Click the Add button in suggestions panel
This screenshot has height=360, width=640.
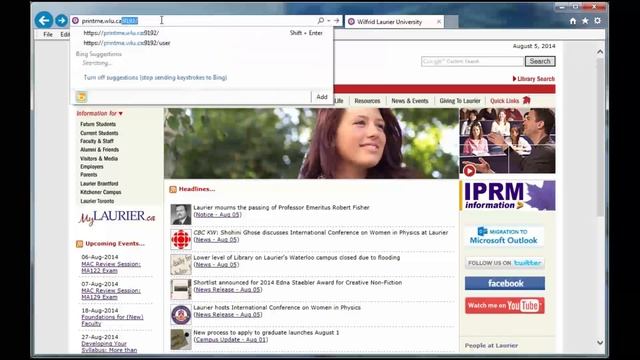322,97
